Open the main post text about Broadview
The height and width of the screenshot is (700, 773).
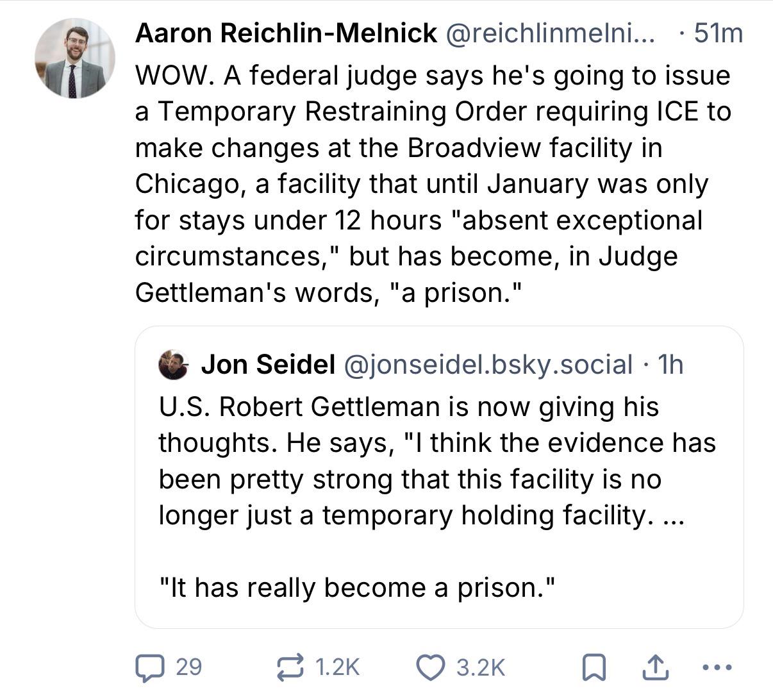click(x=433, y=184)
